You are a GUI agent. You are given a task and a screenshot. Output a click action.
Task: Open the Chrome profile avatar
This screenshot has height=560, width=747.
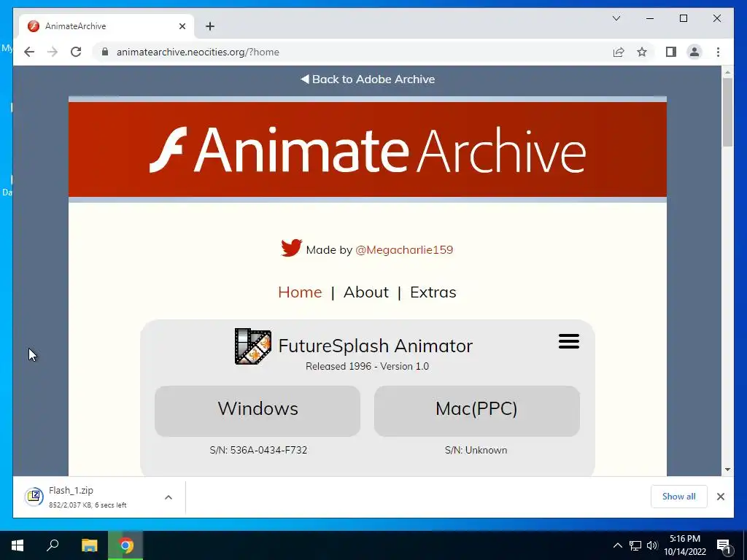coord(694,52)
